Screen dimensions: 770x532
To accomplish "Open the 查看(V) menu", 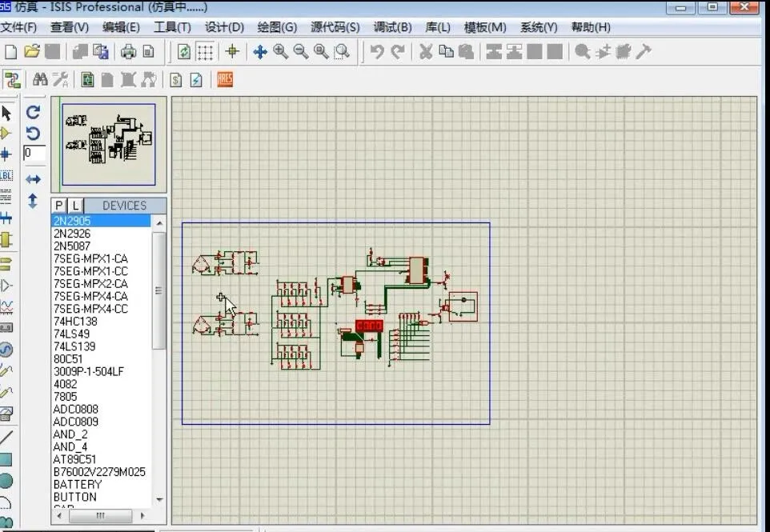I will (70, 27).
